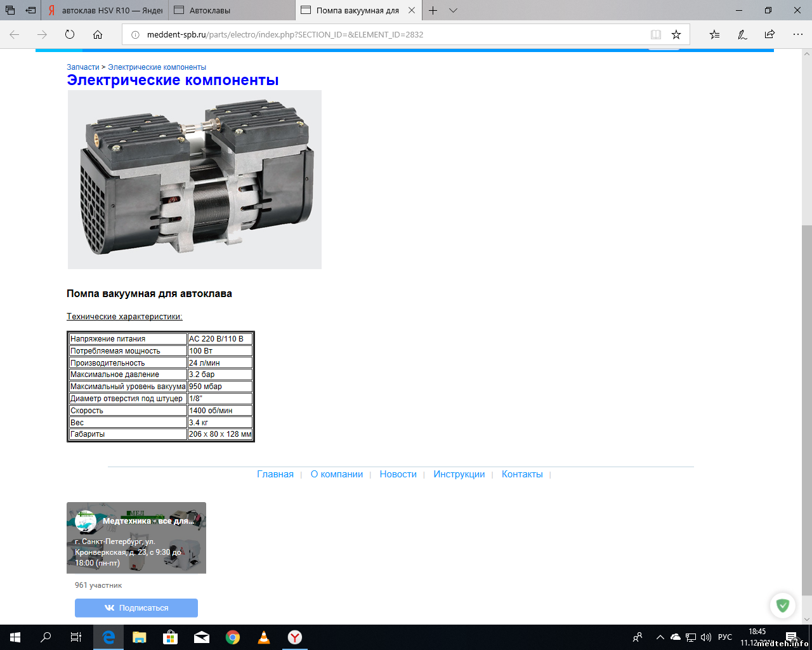
Task: Open a new browser tab
Action: [433, 10]
